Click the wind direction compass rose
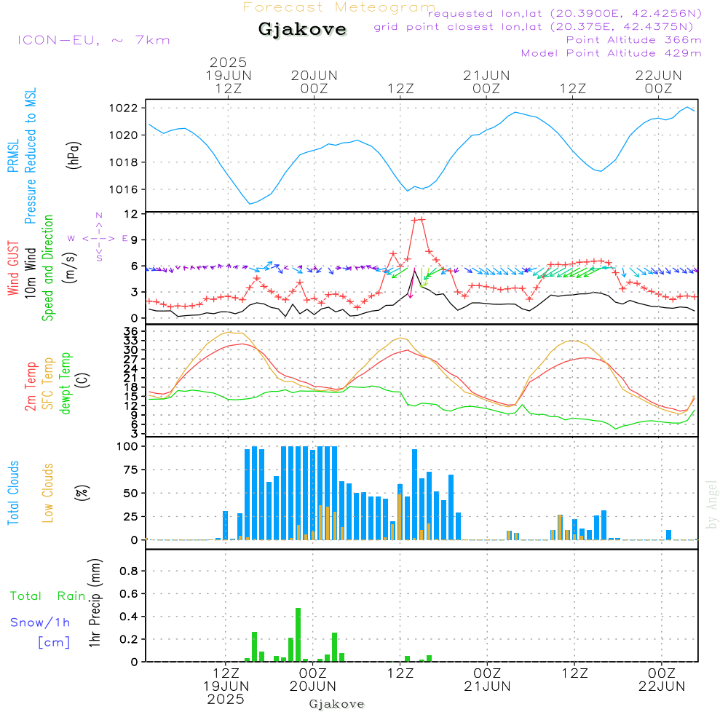 98,237
